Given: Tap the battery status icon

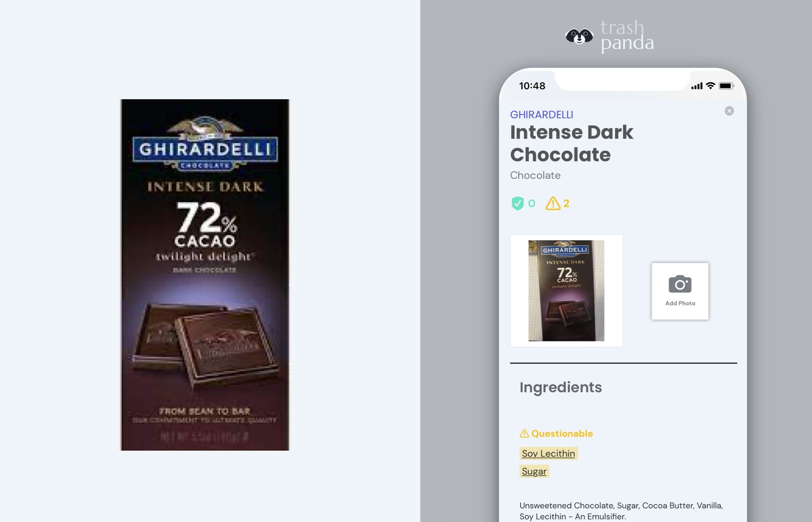Looking at the screenshot, I should point(726,86).
